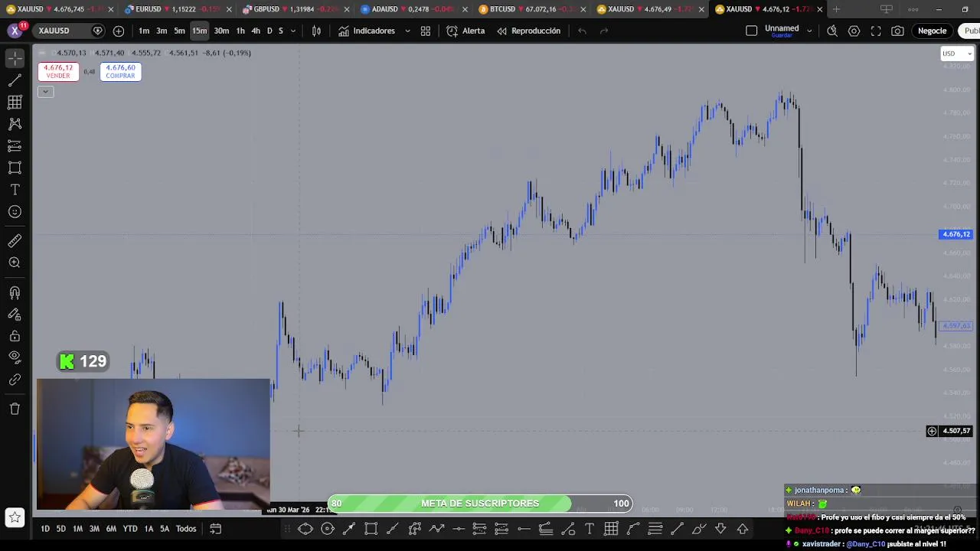Open the Gann and Fibonacci tools

click(15, 102)
